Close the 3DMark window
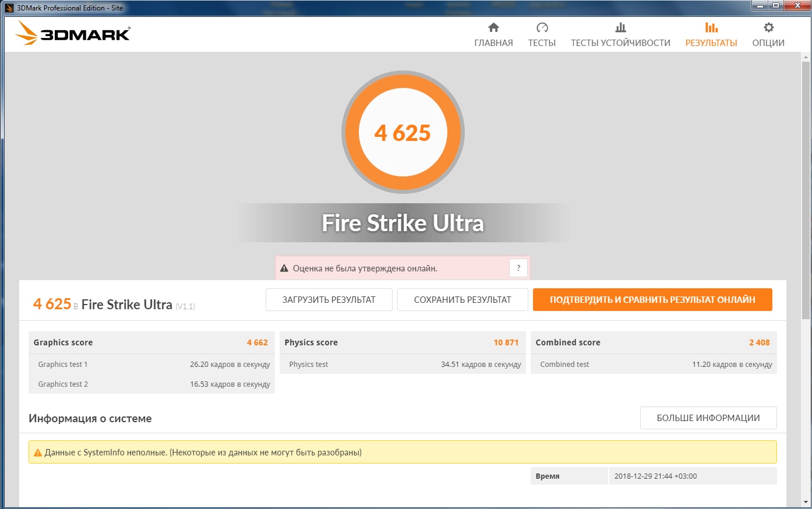 pos(796,6)
